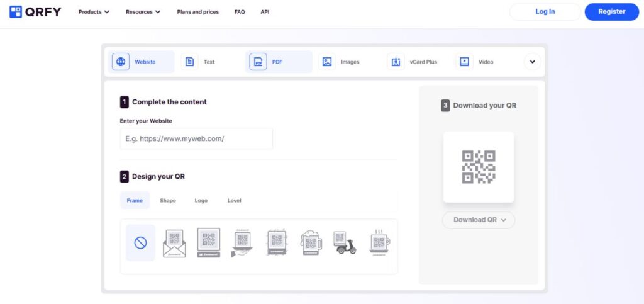Select the PDF file icon

pyautogui.click(x=258, y=62)
